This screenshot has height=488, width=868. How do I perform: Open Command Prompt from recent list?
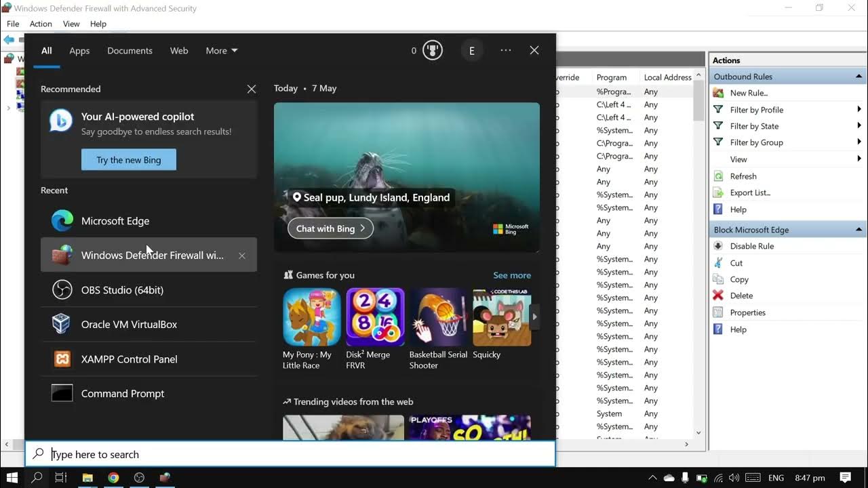pyautogui.click(x=149, y=394)
